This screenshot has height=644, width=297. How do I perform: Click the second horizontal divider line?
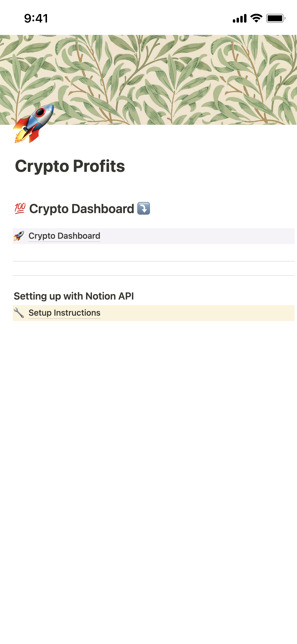(x=154, y=275)
